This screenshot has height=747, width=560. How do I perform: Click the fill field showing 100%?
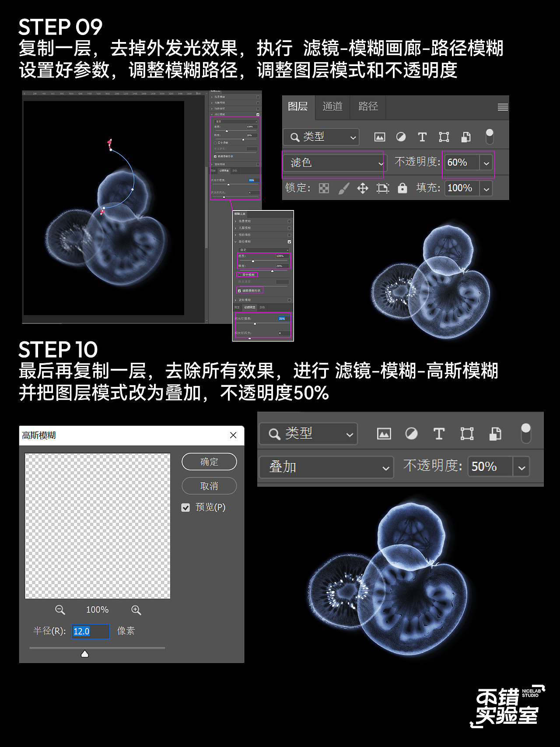tap(462, 189)
